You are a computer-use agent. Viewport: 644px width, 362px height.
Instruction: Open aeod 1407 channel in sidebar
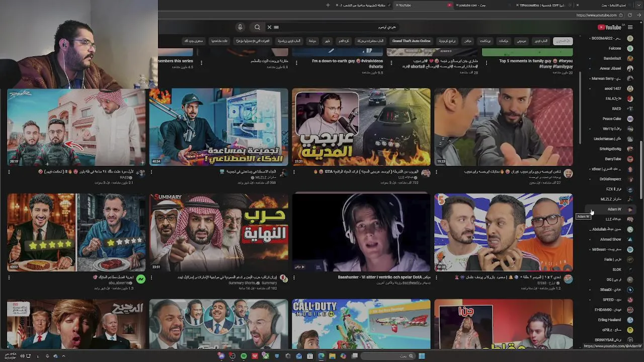click(x=613, y=88)
